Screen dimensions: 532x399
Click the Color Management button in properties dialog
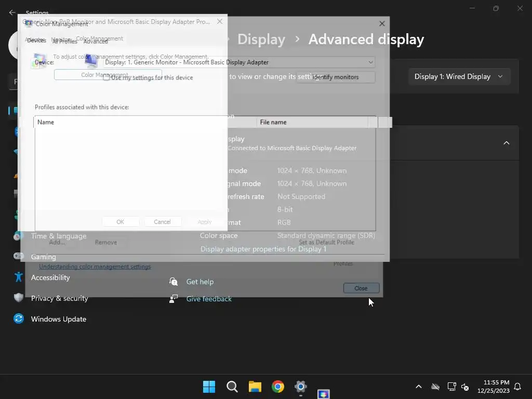[x=108, y=75]
